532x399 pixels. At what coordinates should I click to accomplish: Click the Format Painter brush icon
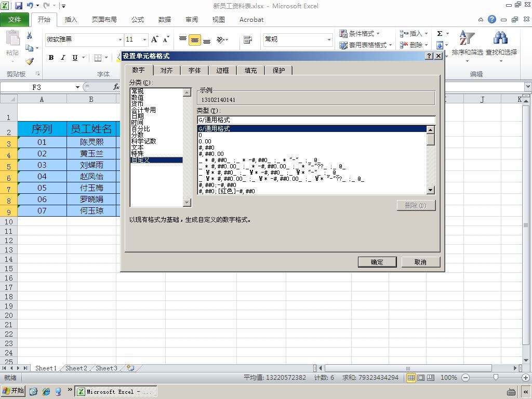30,61
